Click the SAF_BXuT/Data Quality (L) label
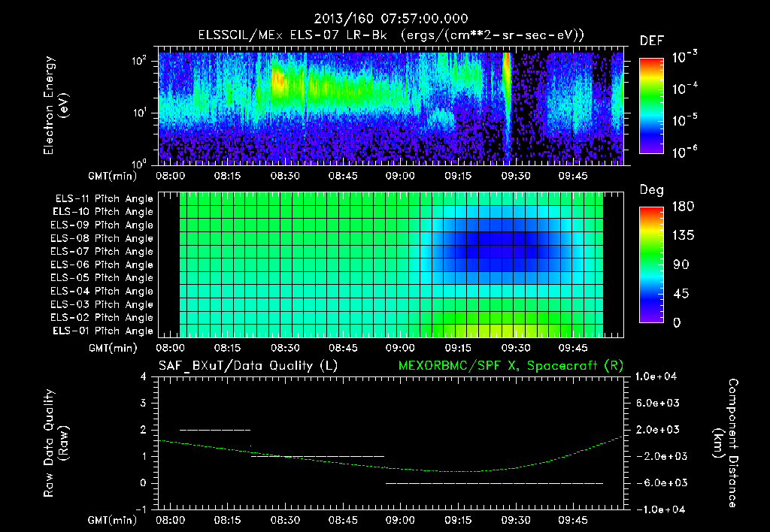This screenshot has width=770, height=532. [248, 366]
